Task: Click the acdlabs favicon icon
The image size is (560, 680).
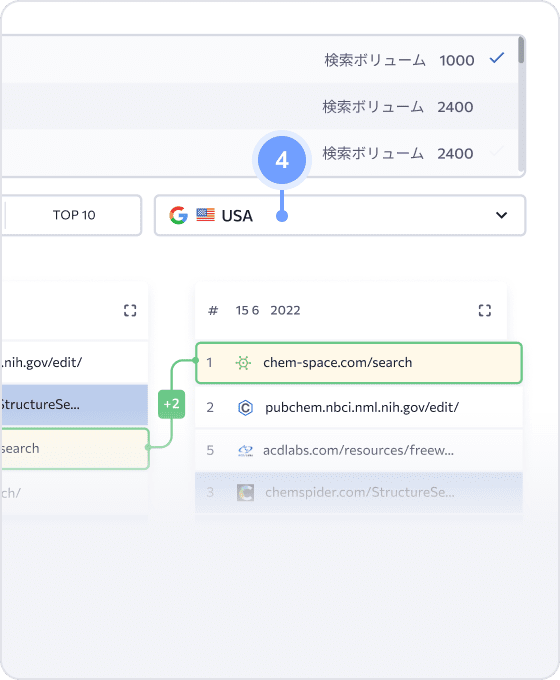Action: pyautogui.click(x=246, y=451)
